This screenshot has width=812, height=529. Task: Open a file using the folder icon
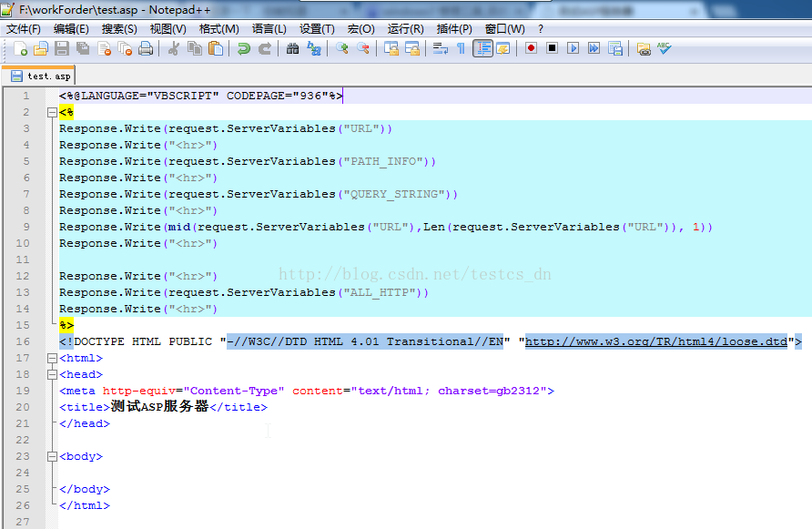[x=41, y=48]
